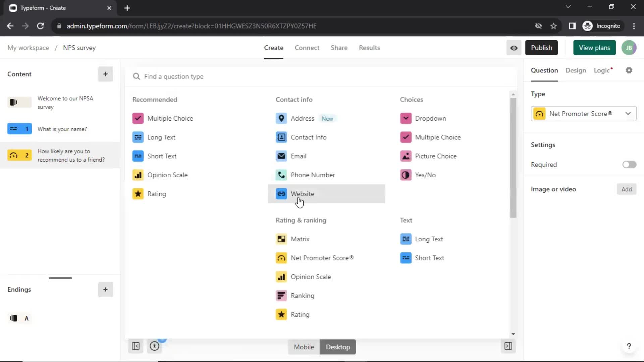Go to the Connect tab
This screenshot has height=362, width=644.
[x=307, y=48]
